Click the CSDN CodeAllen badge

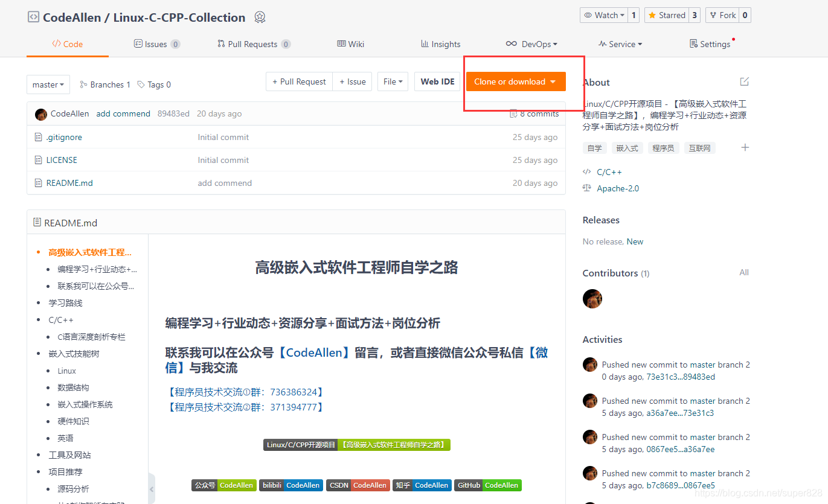pyautogui.click(x=358, y=485)
